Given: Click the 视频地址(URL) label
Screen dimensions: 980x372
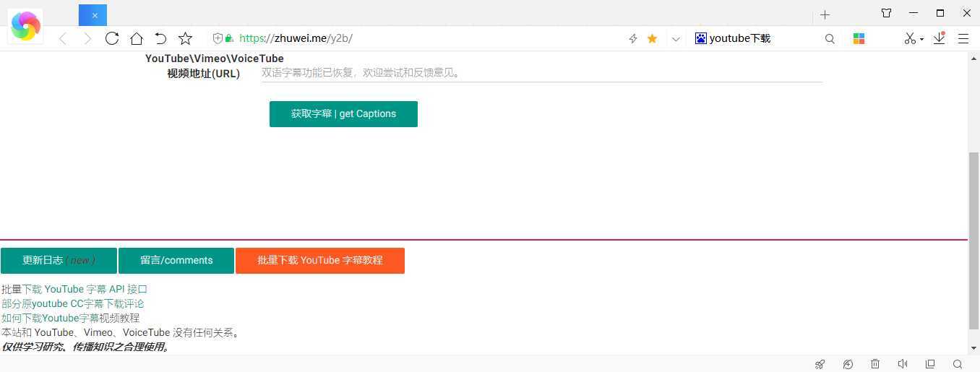Looking at the screenshot, I should (204, 74).
